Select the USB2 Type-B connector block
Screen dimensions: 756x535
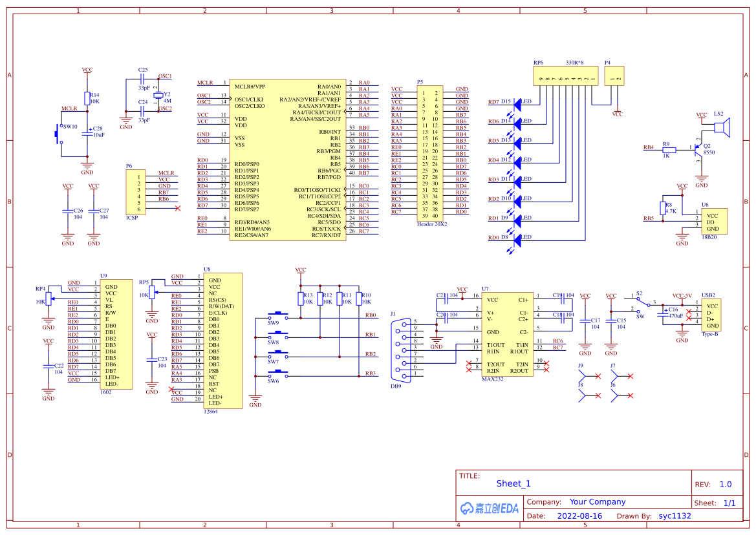(x=711, y=315)
